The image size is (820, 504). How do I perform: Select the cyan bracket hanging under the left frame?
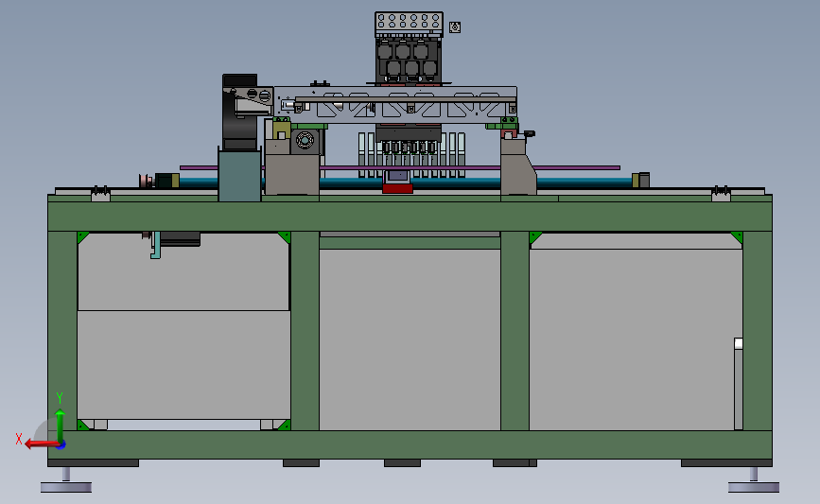point(155,245)
